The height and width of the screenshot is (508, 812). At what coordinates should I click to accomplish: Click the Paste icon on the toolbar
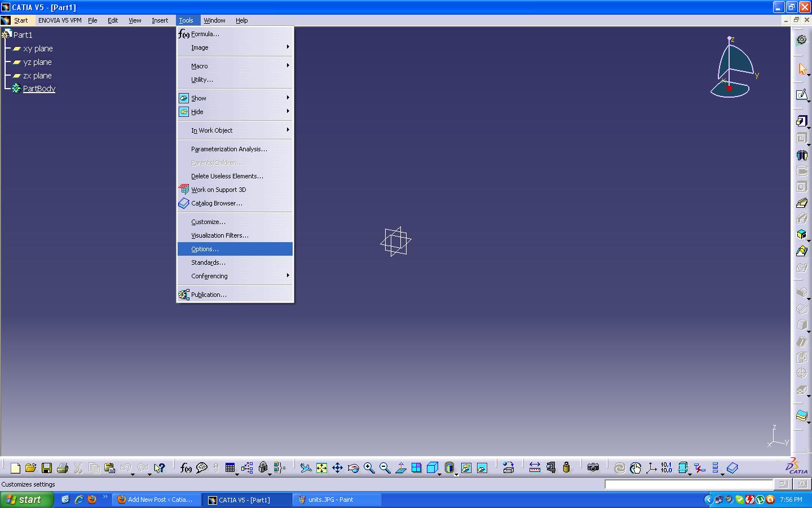109,468
